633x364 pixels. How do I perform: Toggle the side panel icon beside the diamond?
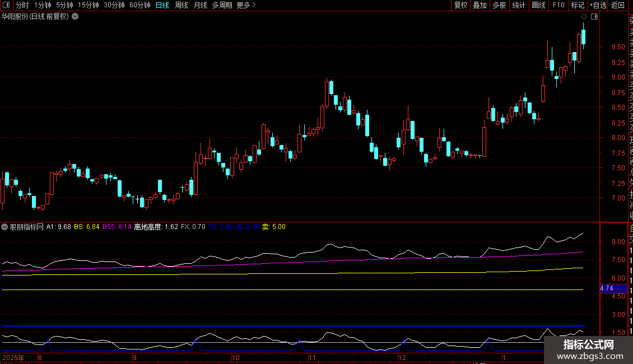pos(594,17)
